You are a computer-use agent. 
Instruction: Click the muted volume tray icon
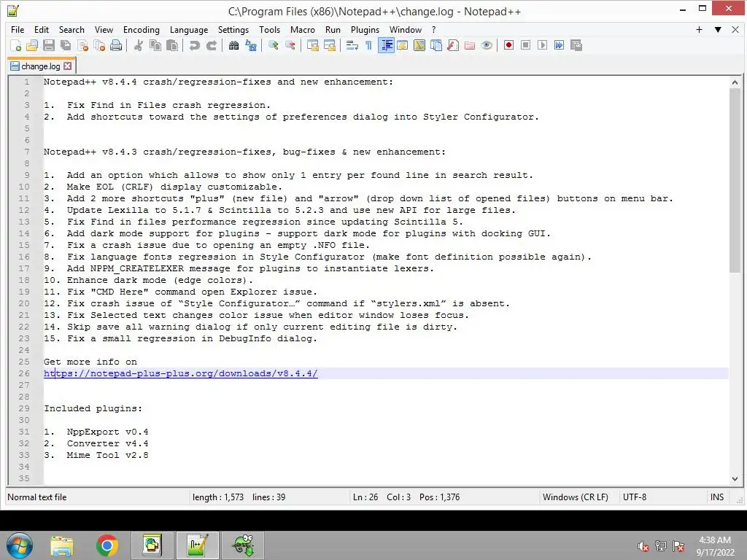(x=643, y=546)
